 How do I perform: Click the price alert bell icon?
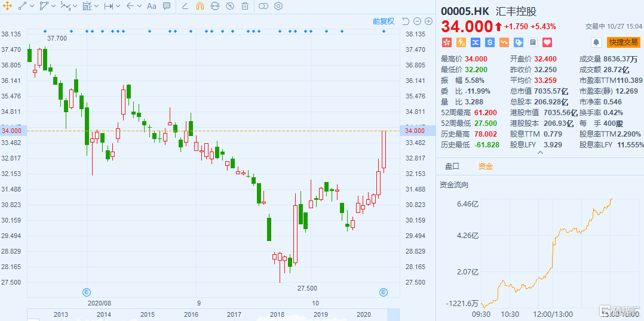pos(596,42)
